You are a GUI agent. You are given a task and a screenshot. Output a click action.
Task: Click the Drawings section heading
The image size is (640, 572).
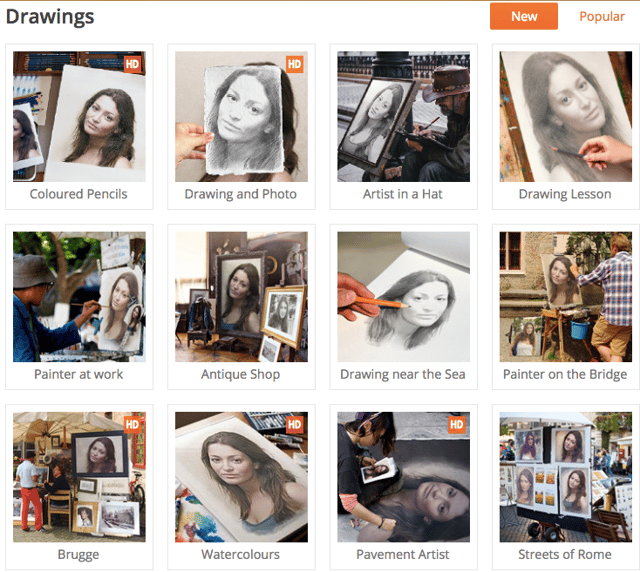pos(50,17)
